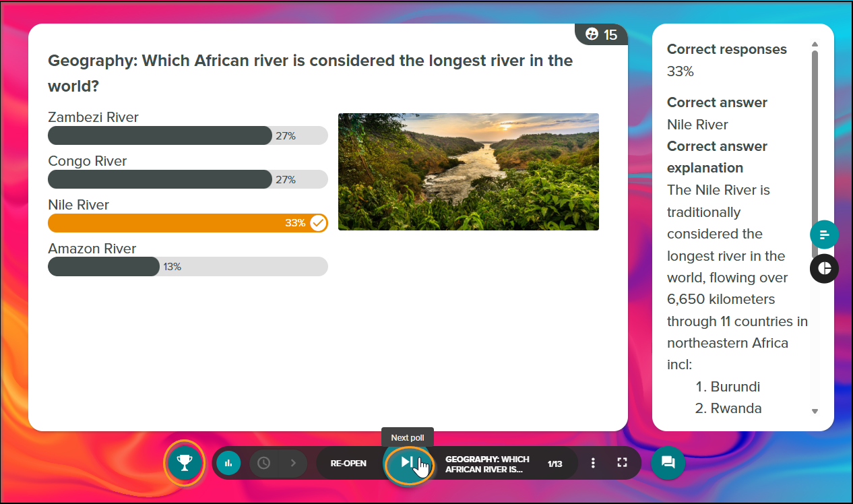Screen dimensions: 853x504
Task: Skip to the next poll
Action: pos(407,462)
